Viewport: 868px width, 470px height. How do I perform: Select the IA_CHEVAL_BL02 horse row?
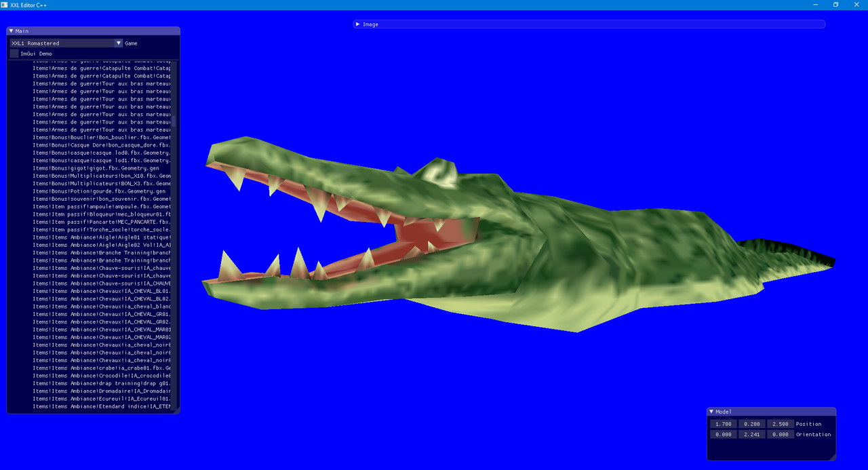pyautogui.click(x=102, y=299)
